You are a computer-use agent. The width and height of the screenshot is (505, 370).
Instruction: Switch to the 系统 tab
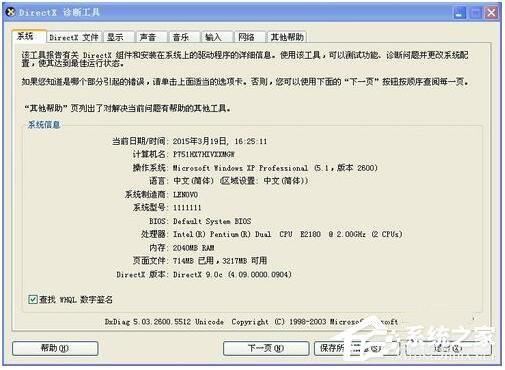tap(28, 36)
